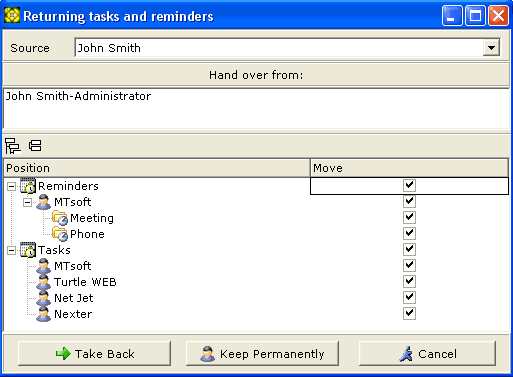Click the window title bar app icon
The height and width of the screenshot is (377, 513).
[12, 16]
